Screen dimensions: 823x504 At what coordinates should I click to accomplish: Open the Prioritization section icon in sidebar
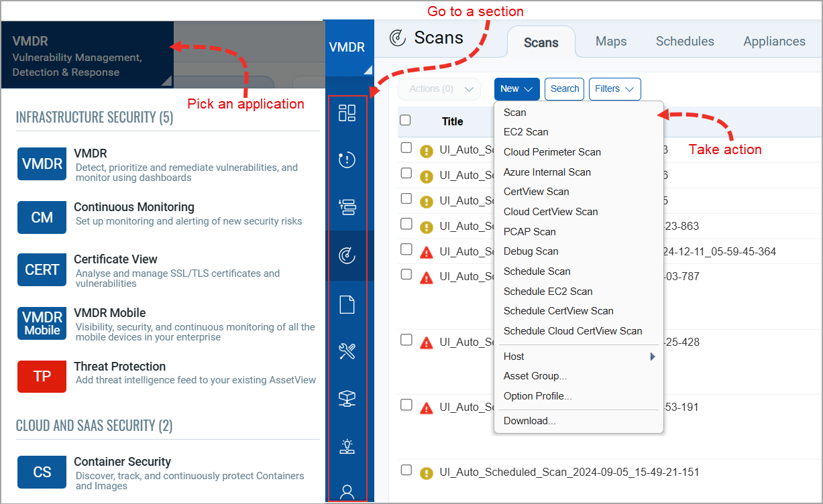pos(347,208)
